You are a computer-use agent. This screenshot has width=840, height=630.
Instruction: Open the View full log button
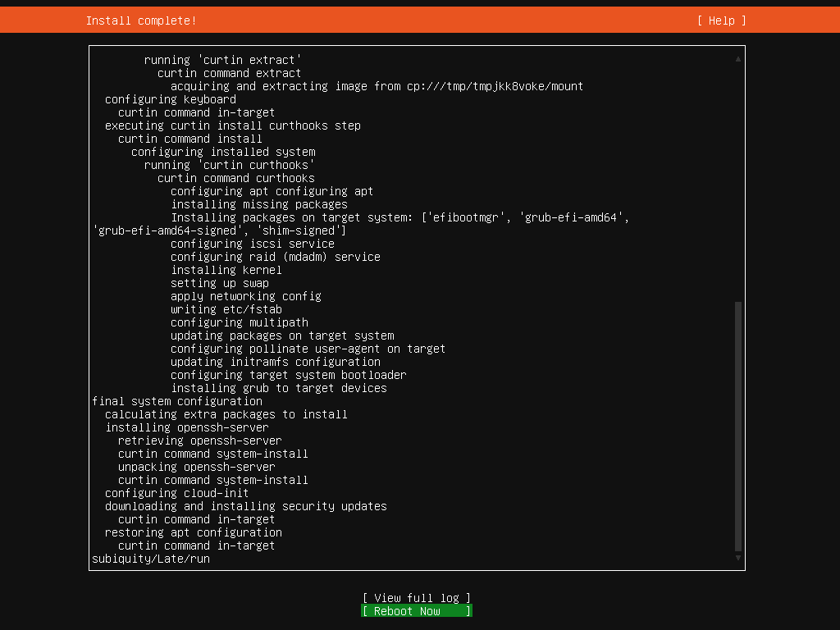[416, 598]
